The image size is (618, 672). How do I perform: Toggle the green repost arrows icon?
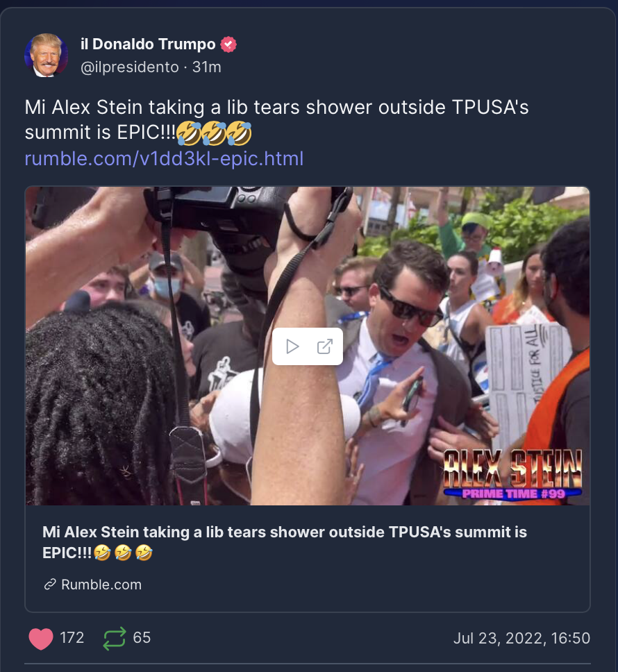point(115,638)
